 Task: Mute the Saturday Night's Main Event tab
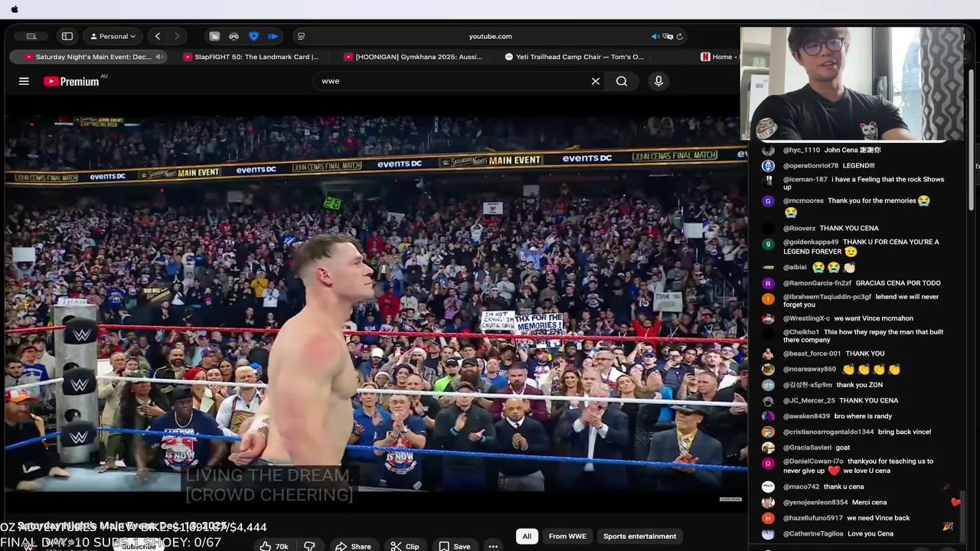[x=159, y=57]
